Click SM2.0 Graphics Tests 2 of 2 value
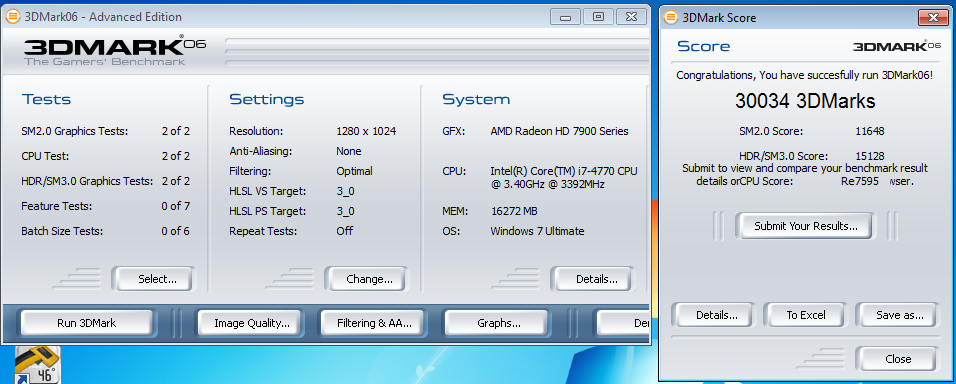This screenshot has width=956, height=384. (176, 131)
